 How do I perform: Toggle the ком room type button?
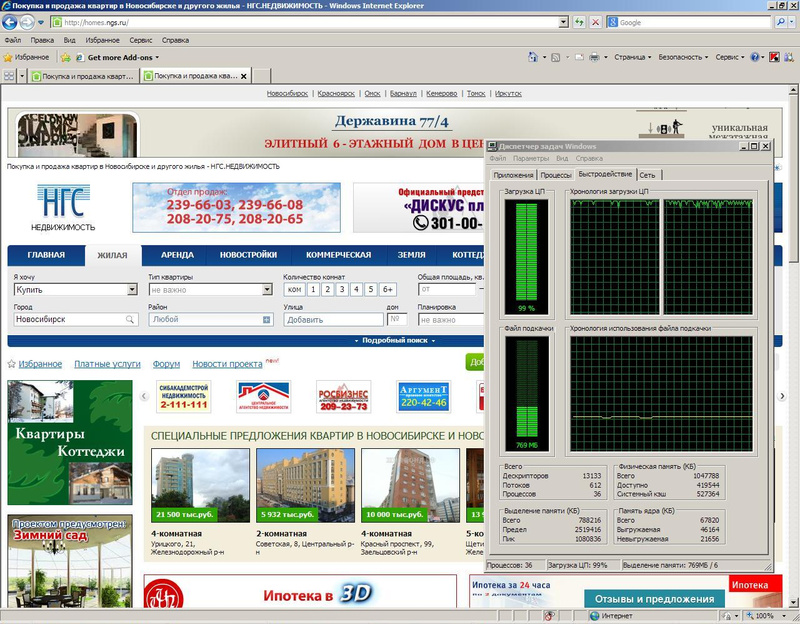(294, 289)
